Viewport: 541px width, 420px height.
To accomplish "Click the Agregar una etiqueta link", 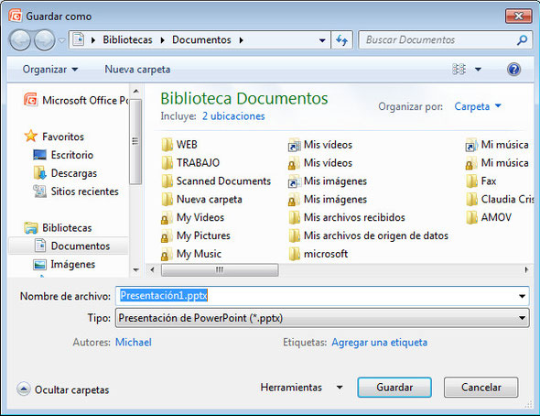I will coord(379,342).
